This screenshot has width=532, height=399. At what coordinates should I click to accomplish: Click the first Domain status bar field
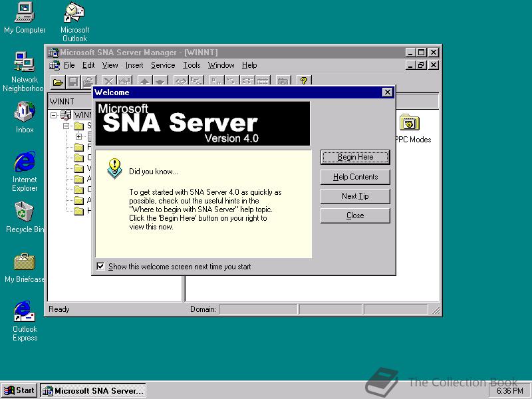point(259,309)
